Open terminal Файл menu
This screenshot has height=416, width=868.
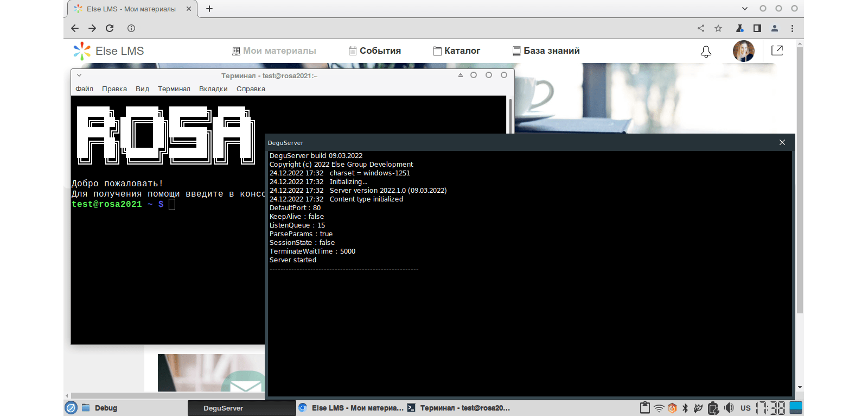tap(84, 89)
